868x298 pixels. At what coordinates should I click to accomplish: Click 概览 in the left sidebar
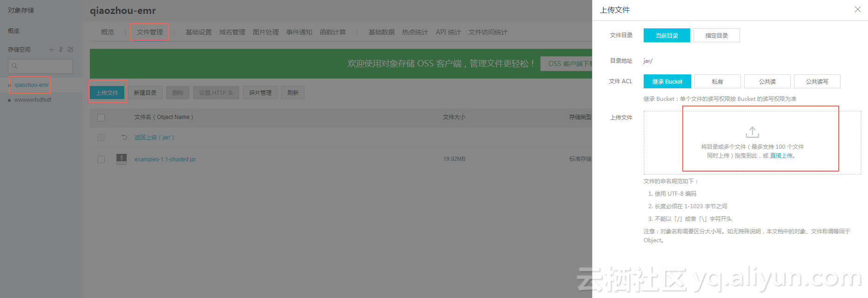[13, 31]
